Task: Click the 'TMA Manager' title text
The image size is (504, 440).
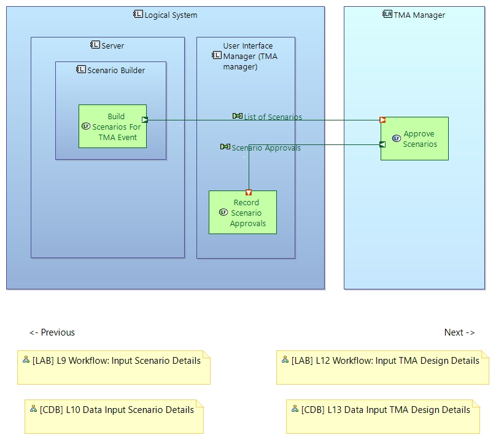Action: pyautogui.click(x=419, y=15)
